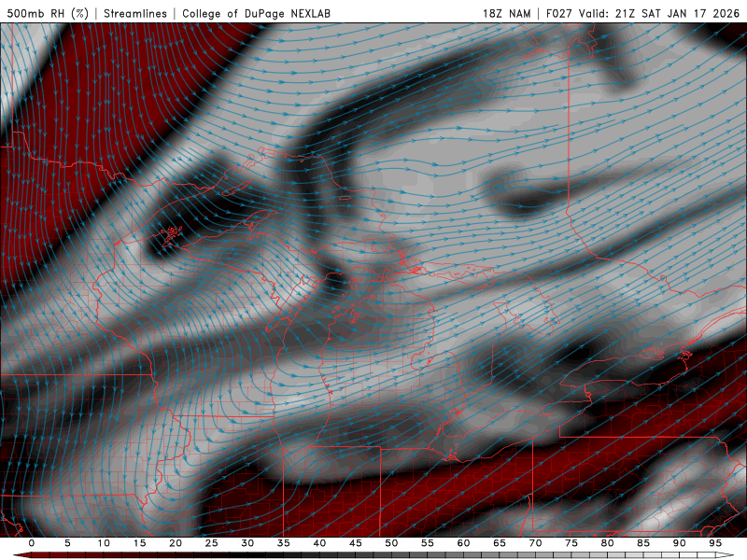
Task: Click the "500mb RH (%)" title text
Action: coord(48,13)
